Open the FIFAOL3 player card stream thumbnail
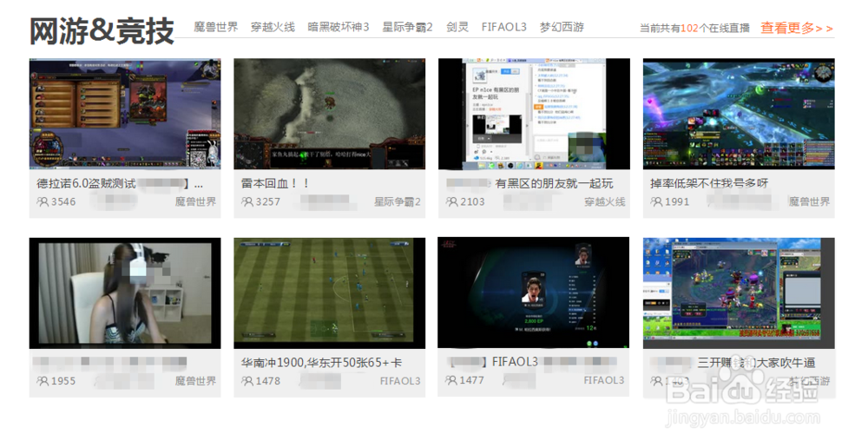The height and width of the screenshot is (447, 868). [x=534, y=293]
